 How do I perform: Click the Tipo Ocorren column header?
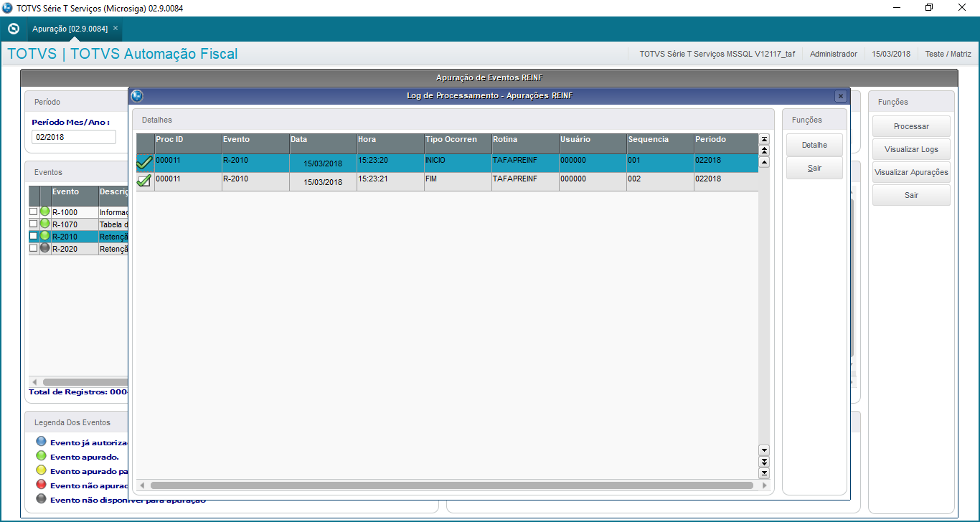458,143
